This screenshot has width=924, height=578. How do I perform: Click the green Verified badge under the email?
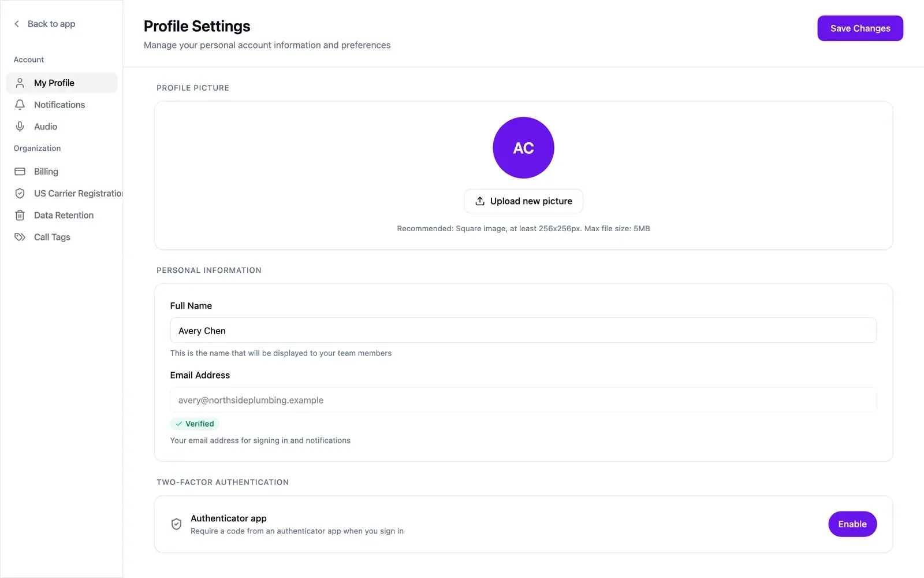[195, 424]
